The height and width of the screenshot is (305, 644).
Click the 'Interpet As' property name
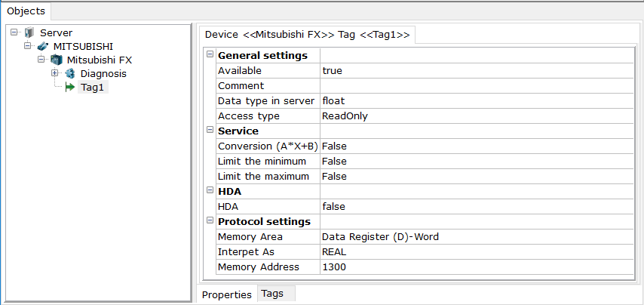coord(246,252)
